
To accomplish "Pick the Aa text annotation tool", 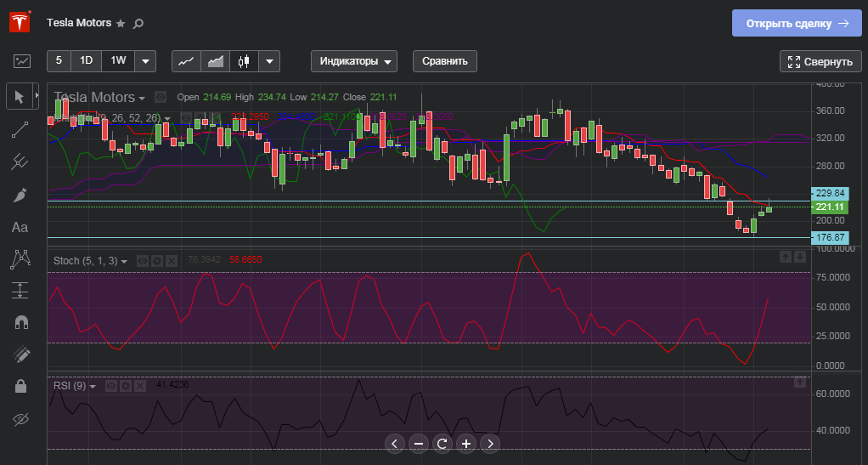I will pyautogui.click(x=20, y=227).
